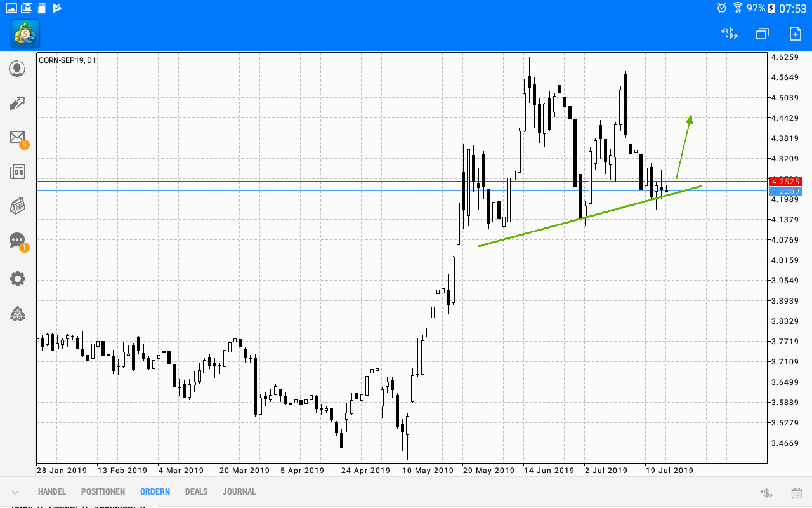Open the Traders Community icon
812x508 pixels.
[17, 313]
